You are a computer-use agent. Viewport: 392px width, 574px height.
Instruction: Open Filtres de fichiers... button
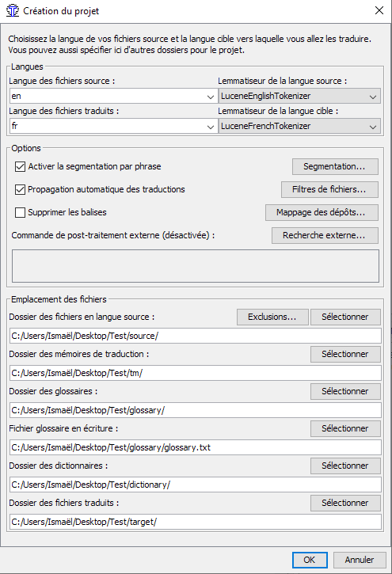click(329, 190)
